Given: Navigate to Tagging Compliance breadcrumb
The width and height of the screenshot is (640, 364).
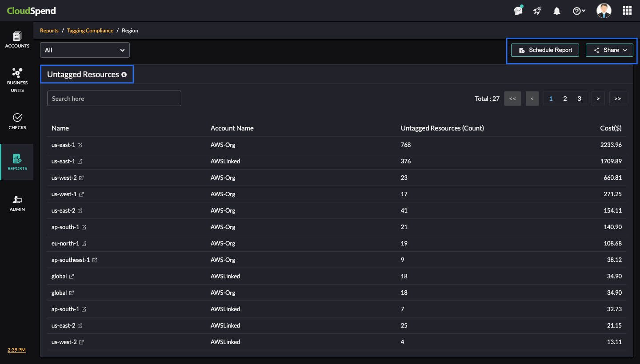Looking at the screenshot, I should [x=90, y=31].
